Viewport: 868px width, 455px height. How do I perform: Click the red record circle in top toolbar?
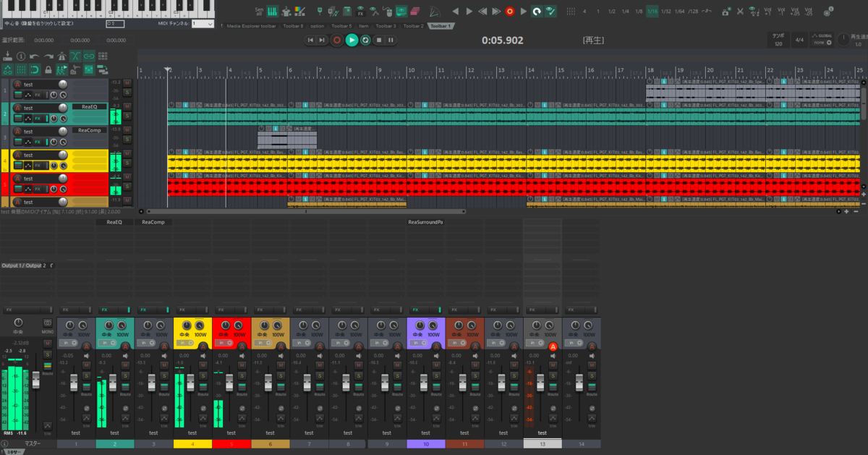point(510,12)
